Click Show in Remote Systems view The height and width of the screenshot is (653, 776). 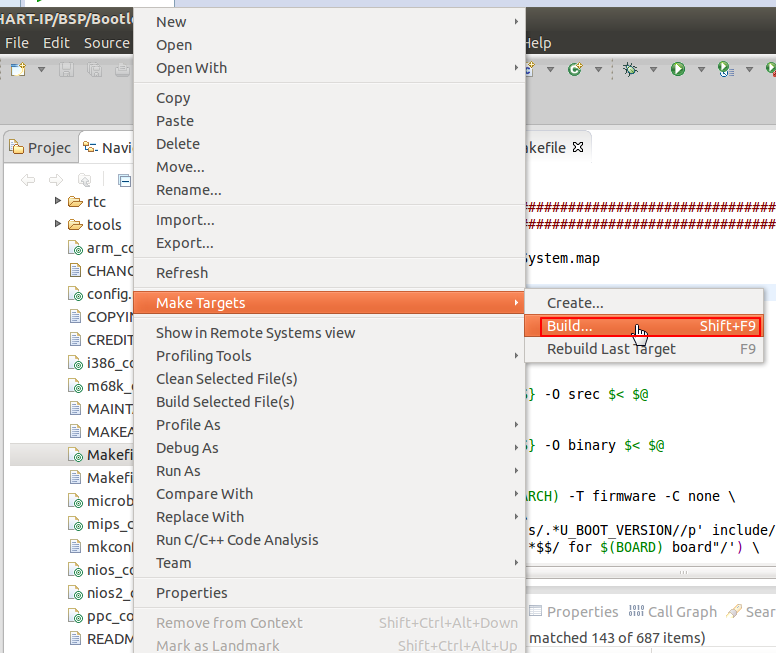(330, 333)
